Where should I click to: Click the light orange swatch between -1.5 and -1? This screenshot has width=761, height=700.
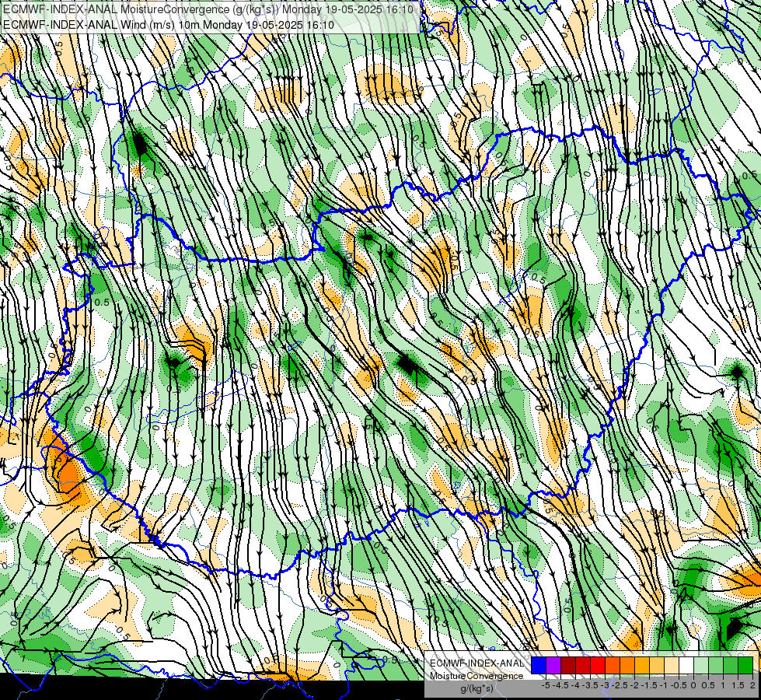(x=657, y=666)
